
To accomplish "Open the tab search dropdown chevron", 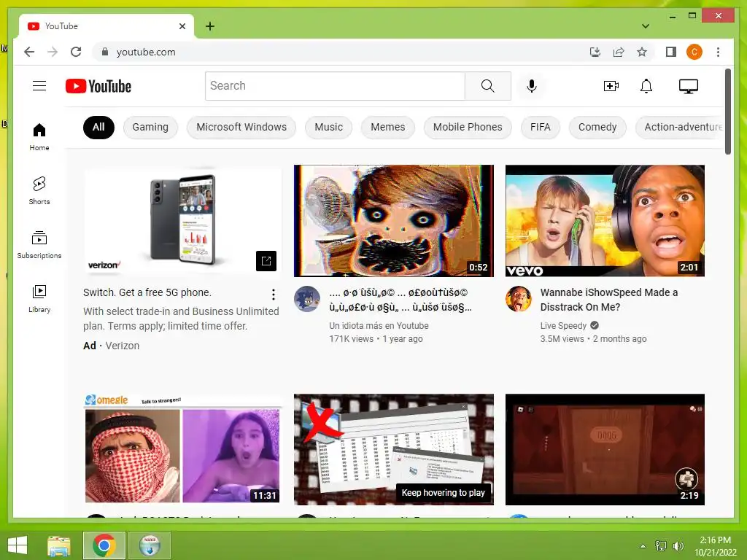I will [645, 26].
